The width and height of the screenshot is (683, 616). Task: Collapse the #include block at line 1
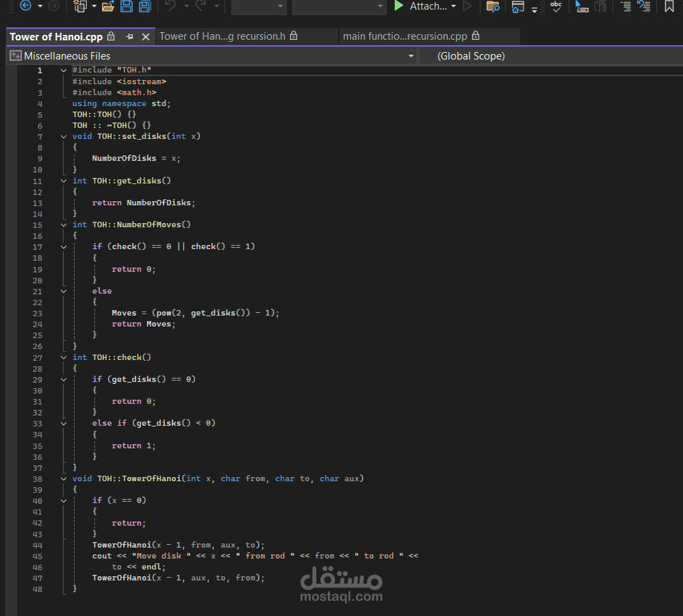pyautogui.click(x=64, y=70)
